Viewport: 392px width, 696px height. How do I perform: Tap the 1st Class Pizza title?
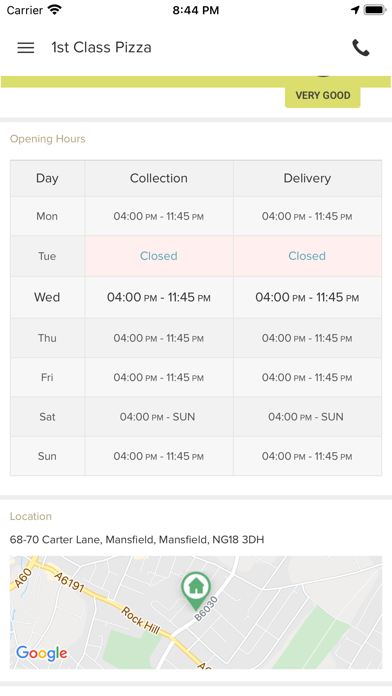(x=101, y=47)
